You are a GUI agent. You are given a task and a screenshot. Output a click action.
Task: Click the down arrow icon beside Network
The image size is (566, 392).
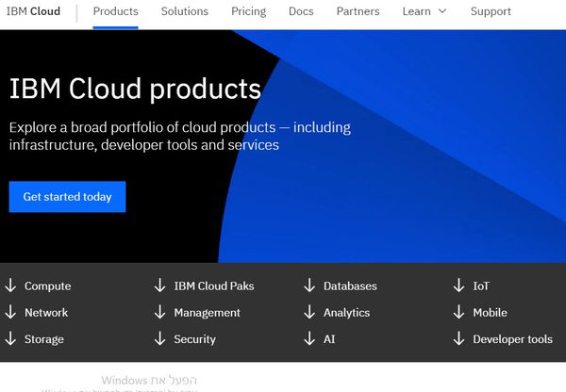(10, 312)
